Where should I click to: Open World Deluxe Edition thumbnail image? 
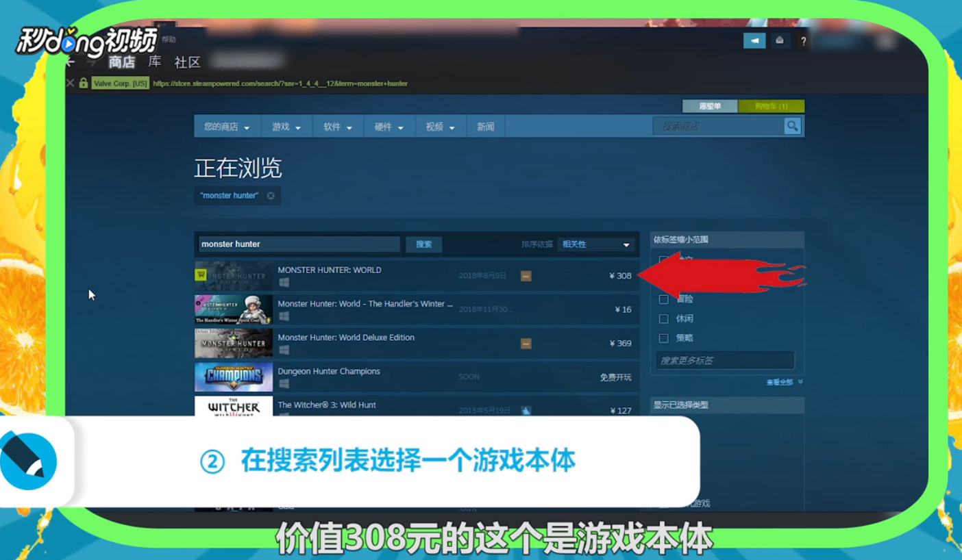tap(234, 343)
